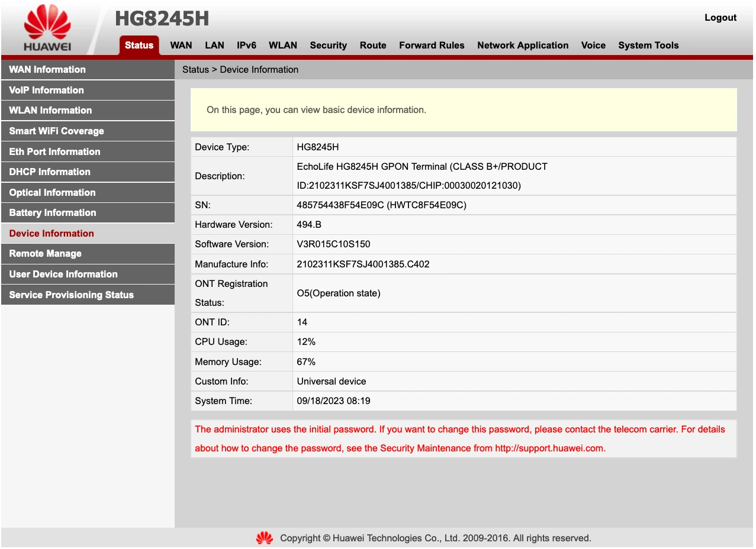Viewport: 756px width, 549px height.
Task: Open the LAN tab
Action: pos(214,46)
